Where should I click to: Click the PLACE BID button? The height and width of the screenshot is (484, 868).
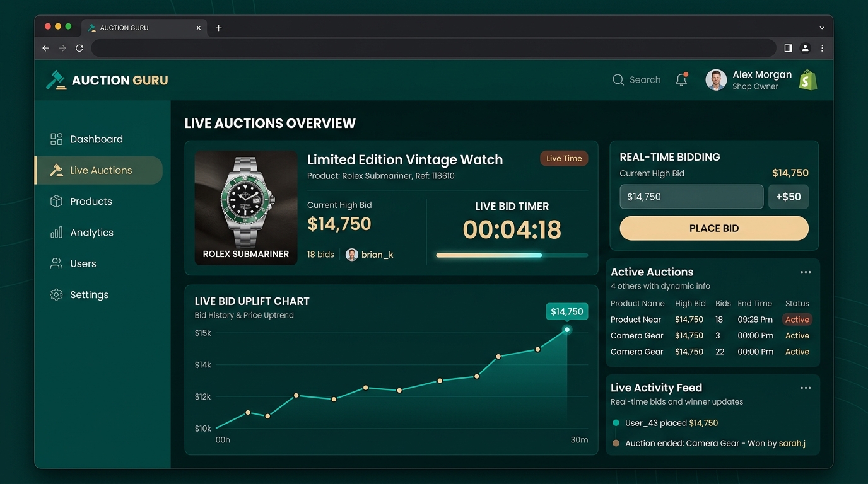tap(714, 228)
